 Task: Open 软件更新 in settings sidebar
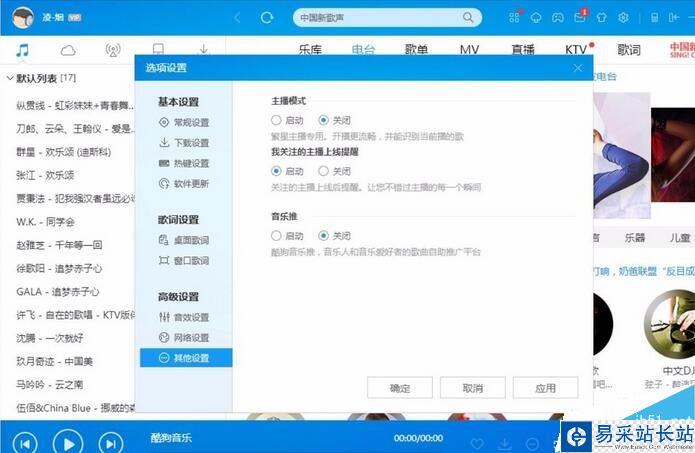tap(184, 184)
